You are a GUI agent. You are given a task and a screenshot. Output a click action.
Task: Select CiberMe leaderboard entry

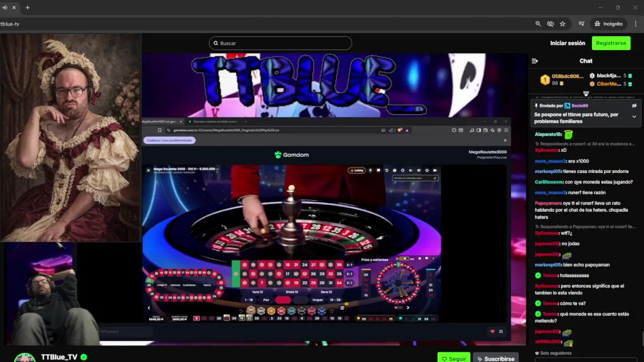coord(611,84)
